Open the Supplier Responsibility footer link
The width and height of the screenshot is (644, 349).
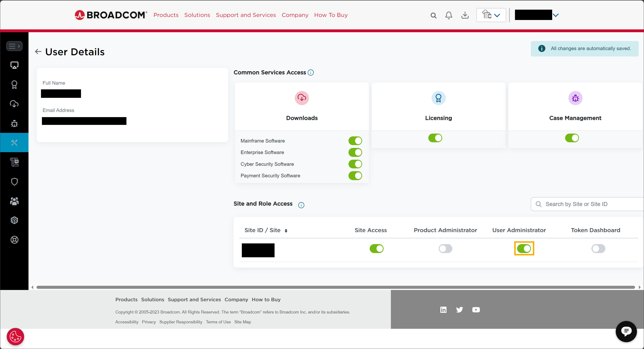[181, 322]
